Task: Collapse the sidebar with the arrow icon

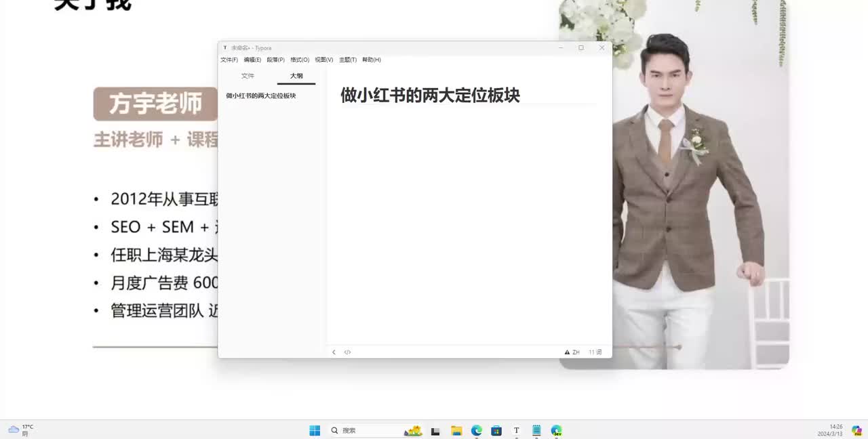Action: click(334, 352)
